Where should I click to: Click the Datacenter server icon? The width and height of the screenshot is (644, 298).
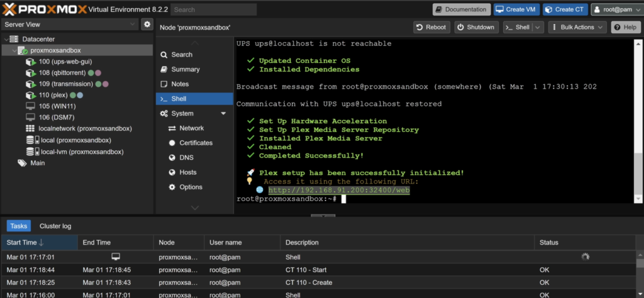[x=14, y=39]
